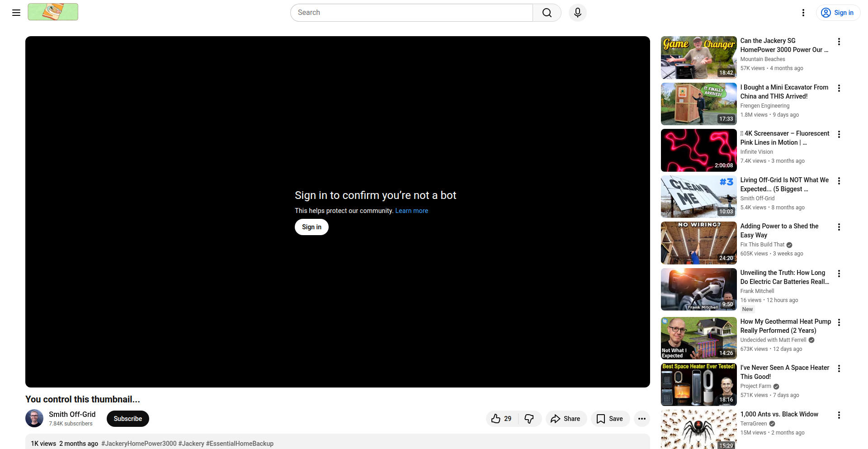Click the #Jackery hashtag

click(x=191, y=444)
